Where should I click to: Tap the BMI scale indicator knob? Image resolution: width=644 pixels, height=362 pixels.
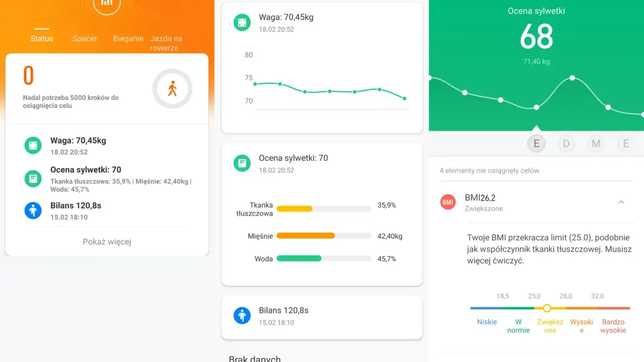pyautogui.click(x=547, y=308)
